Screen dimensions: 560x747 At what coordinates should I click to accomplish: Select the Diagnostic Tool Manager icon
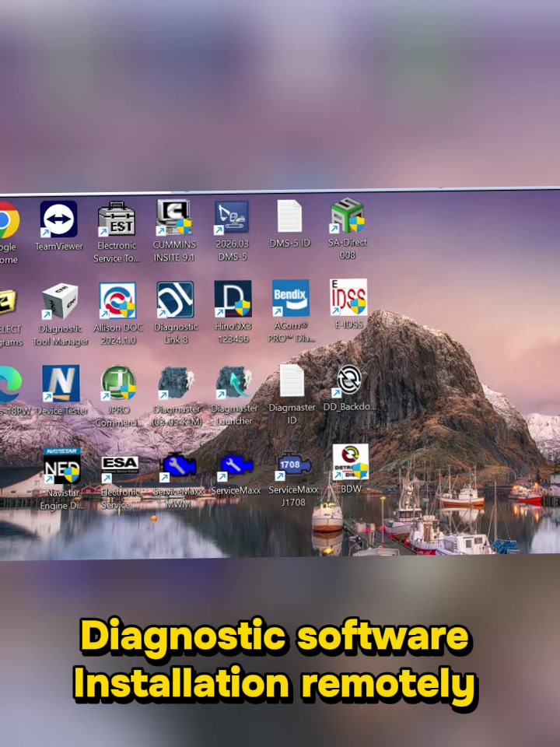point(60,302)
